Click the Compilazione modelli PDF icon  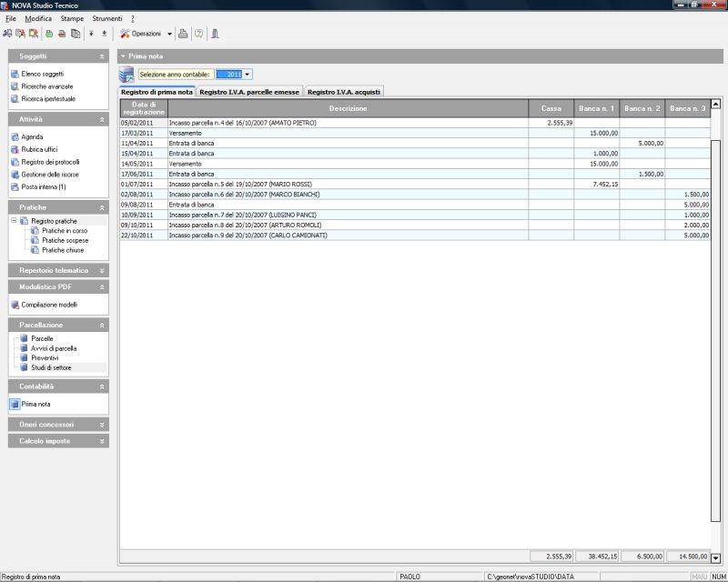(x=14, y=305)
